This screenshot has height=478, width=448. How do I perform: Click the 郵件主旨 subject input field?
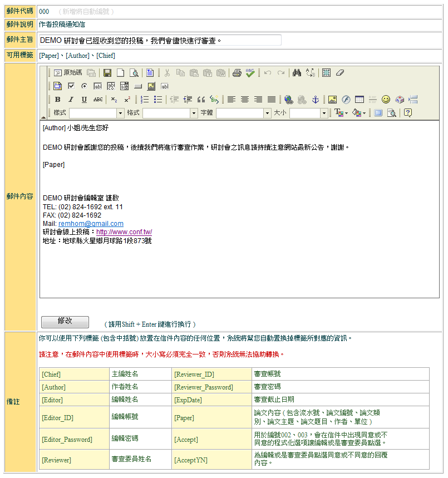tap(160, 40)
